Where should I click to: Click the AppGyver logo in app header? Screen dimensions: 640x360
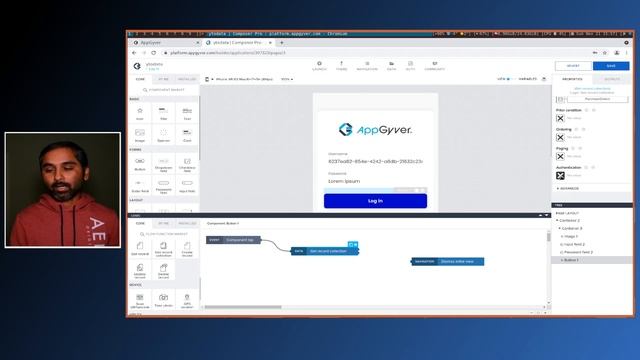coord(137,66)
